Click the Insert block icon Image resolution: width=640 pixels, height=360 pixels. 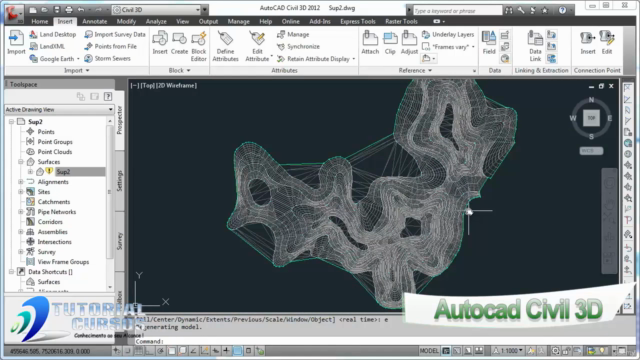[x=160, y=42]
